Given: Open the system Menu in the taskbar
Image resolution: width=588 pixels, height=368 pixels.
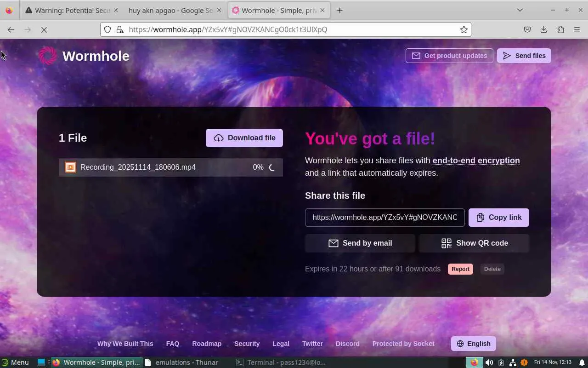Looking at the screenshot, I should pos(16,362).
